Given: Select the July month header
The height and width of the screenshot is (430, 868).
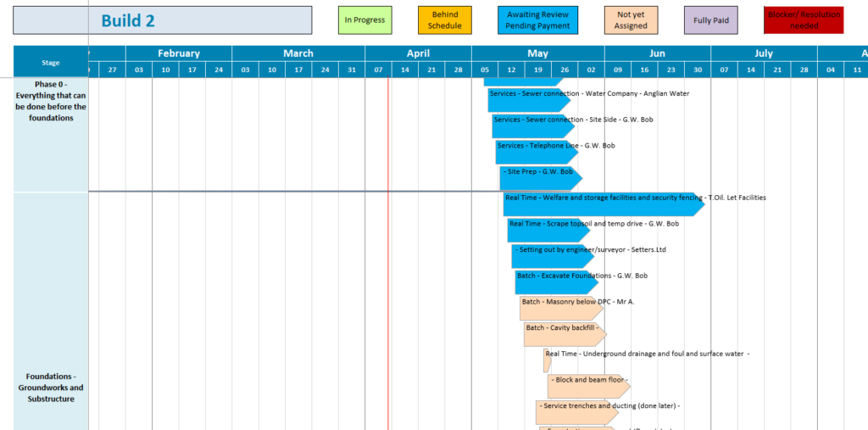Looking at the screenshot, I should pyautogui.click(x=764, y=53).
